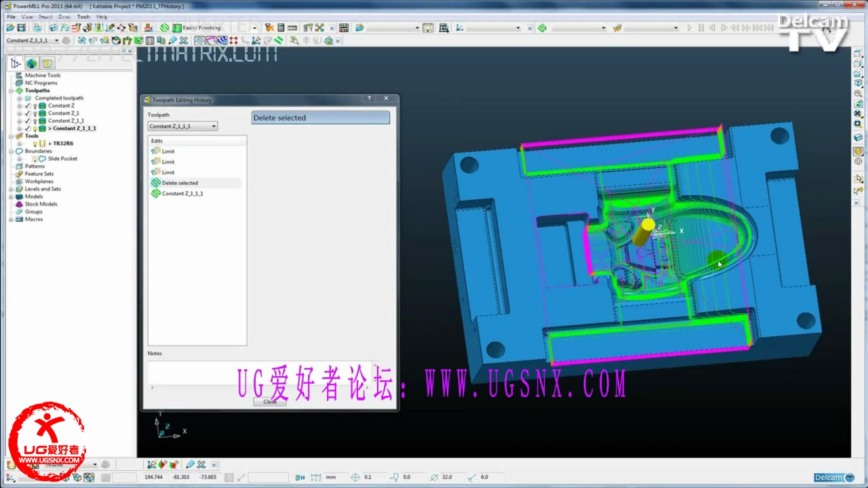Expand the Levels and Sets node

(x=12, y=189)
